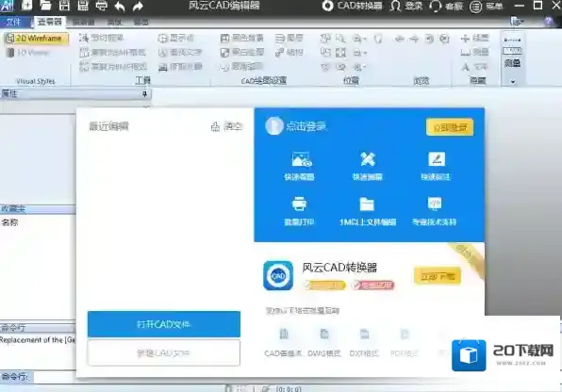Select the pan hand tool in the 位置 group
562x392 pixels.
[x=378, y=39]
